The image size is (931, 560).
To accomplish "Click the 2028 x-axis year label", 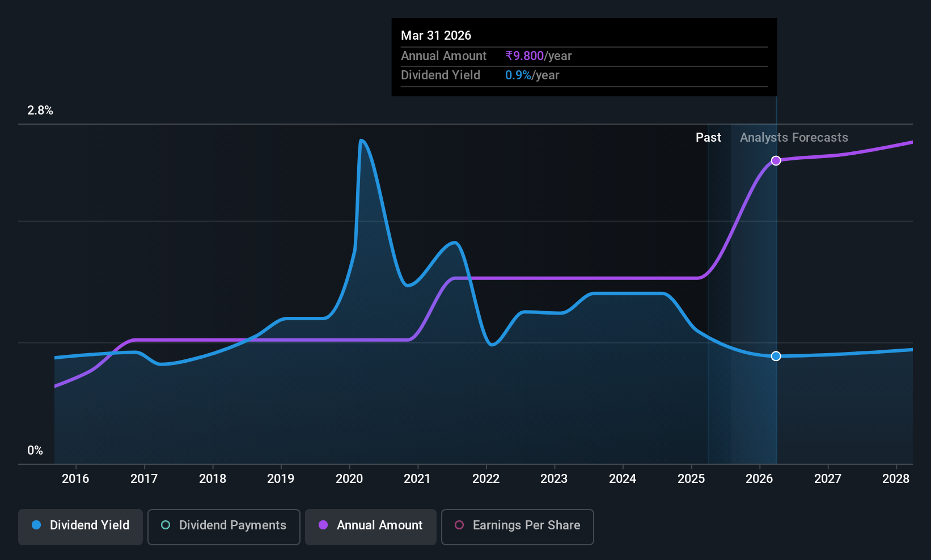I will click(896, 478).
